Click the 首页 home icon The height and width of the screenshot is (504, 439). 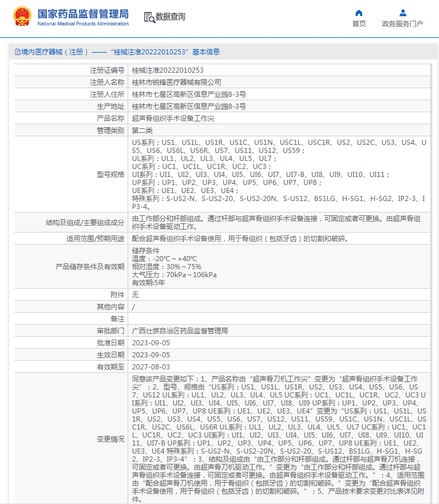(359, 13)
